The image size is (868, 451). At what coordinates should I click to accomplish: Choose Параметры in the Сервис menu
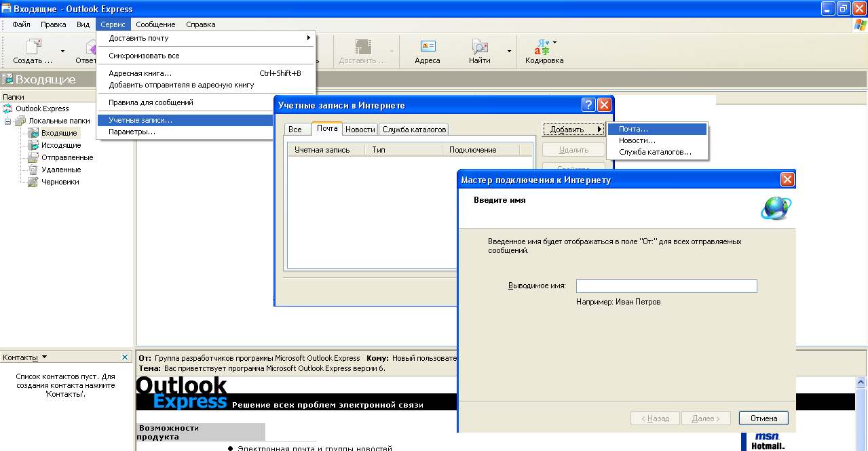[x=185, y=132]
